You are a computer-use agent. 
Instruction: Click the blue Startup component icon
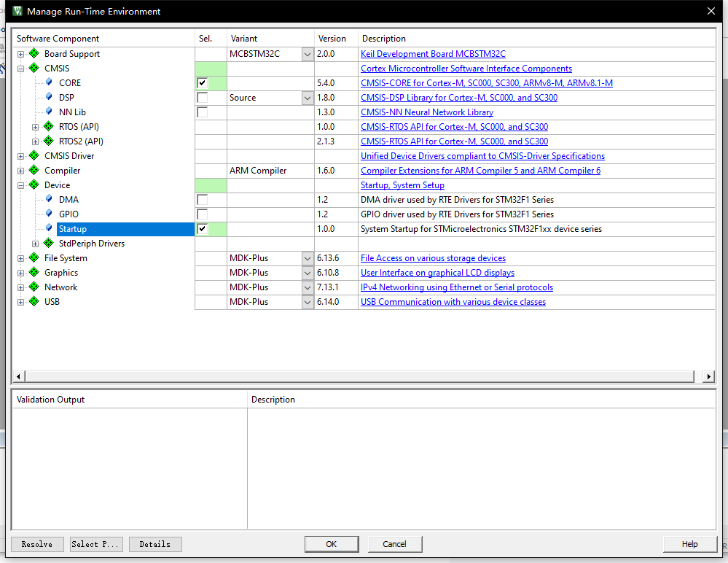point(49,228)
